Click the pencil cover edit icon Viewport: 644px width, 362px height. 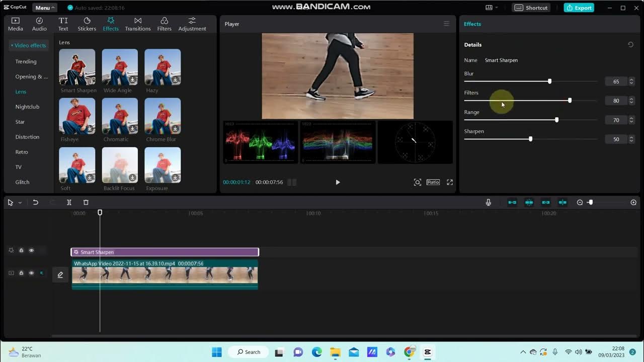pos(60,275)
